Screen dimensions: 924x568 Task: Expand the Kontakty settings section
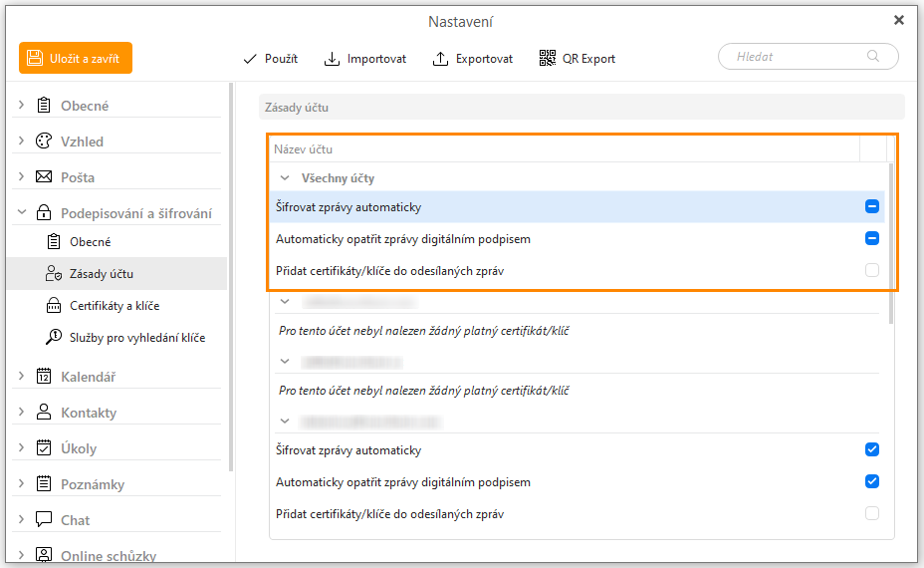tap(22, 413)
